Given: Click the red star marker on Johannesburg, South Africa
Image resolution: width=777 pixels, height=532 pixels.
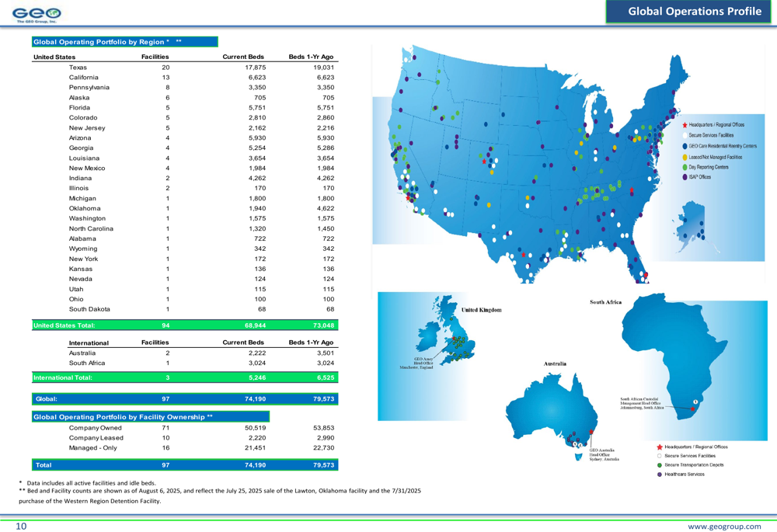Looking at the screenshot, I should (x=693, y=409).
